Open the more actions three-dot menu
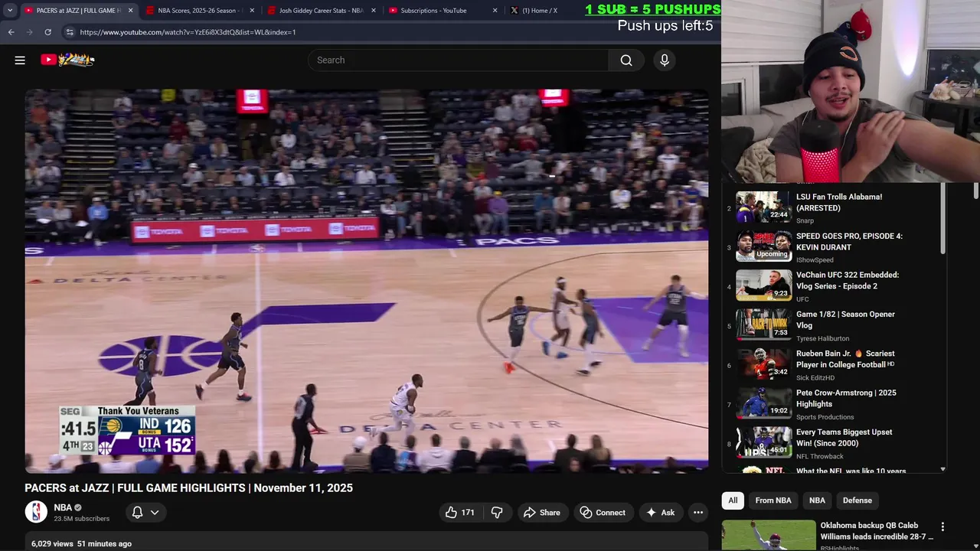Image resolution: width=980 pixels, height=551 pixels. click(x=698, y=513)
